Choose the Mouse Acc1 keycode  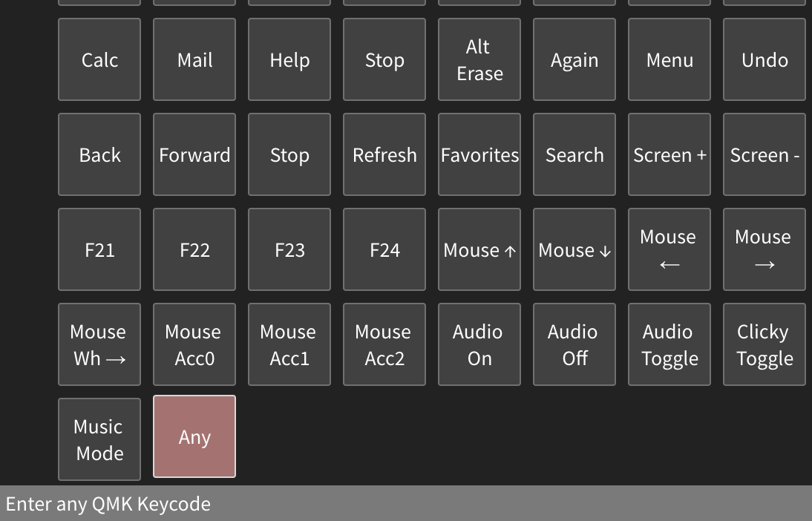(289, 344)
